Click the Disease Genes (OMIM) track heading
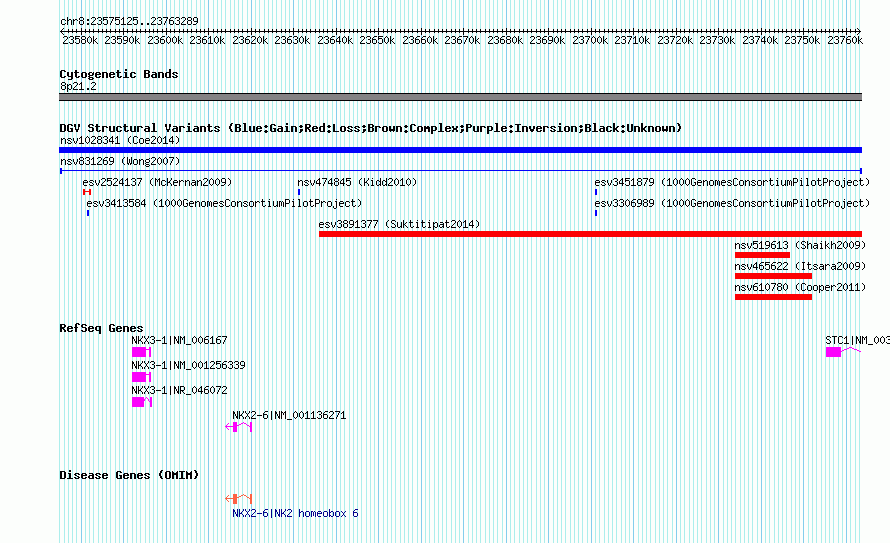 pyautogui.click(x=129, y=475)
